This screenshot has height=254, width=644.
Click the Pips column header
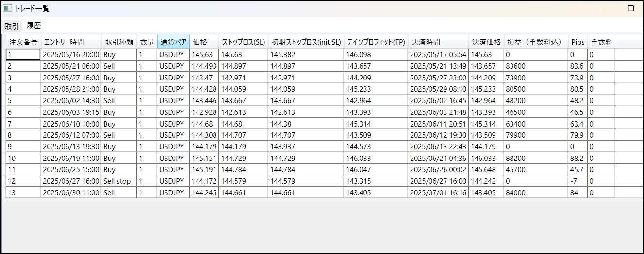(578, 42)
